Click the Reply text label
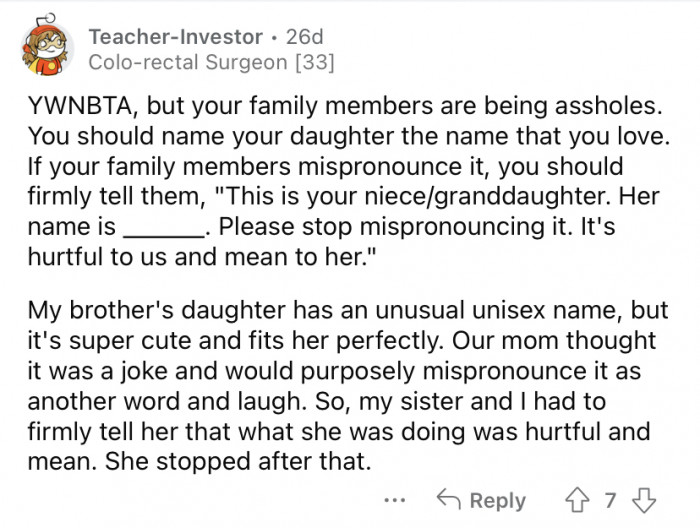This screenshot has width=700, height=528. click(497, 500)
